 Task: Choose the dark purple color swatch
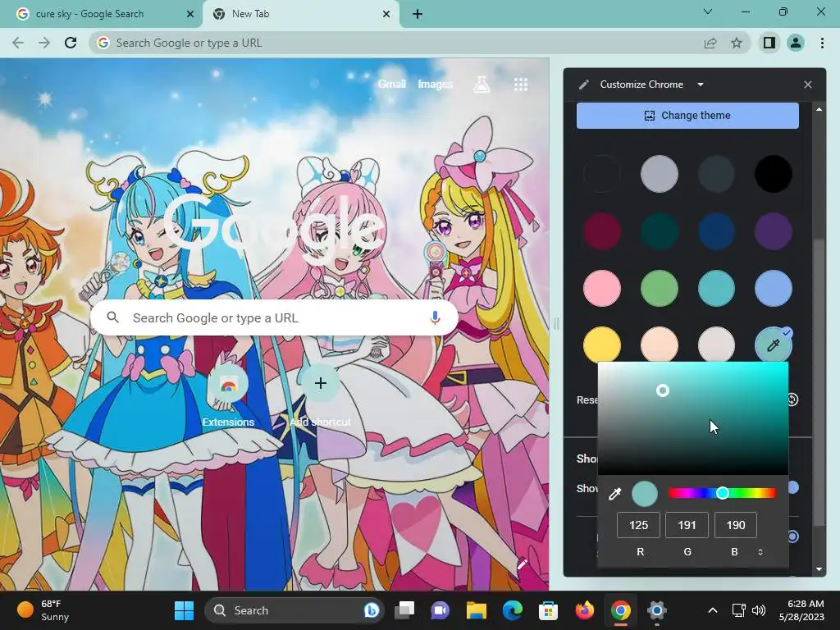coord(773,231)
